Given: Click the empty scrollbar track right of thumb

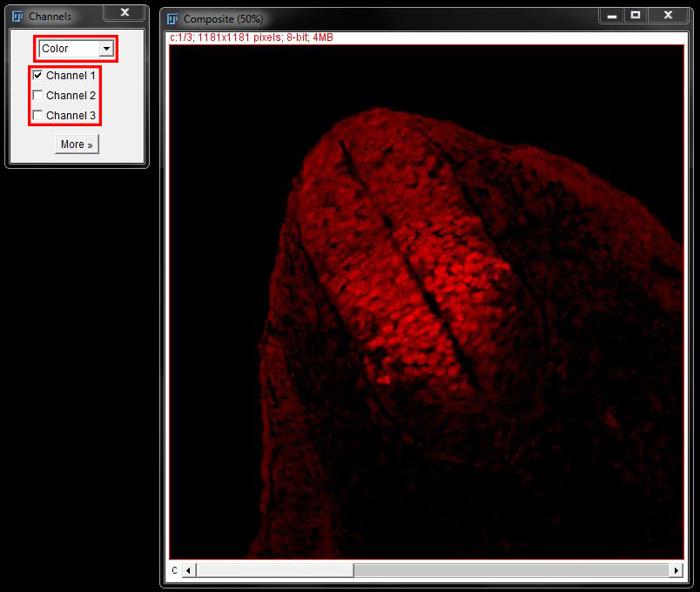Looking at the screenshot, I should [514, 570].
